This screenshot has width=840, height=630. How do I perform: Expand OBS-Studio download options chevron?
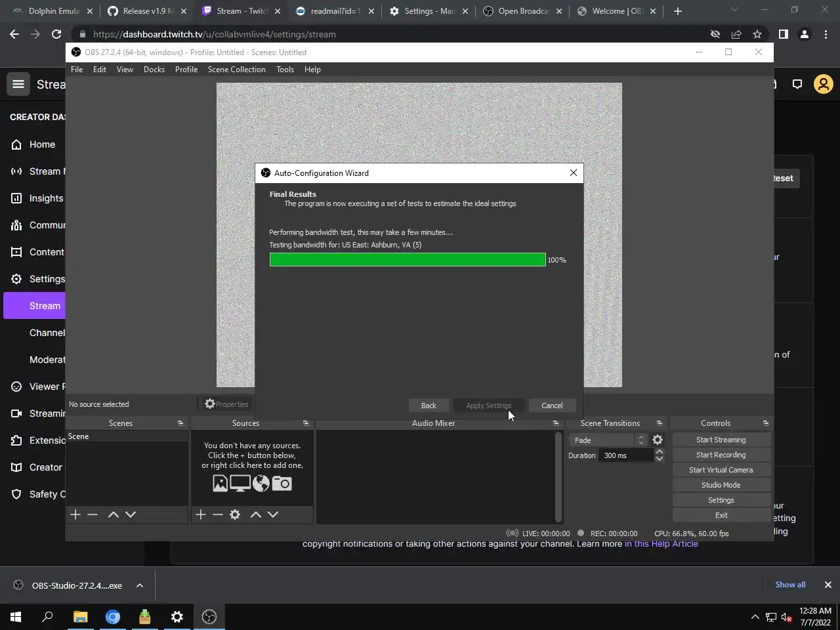140,585
